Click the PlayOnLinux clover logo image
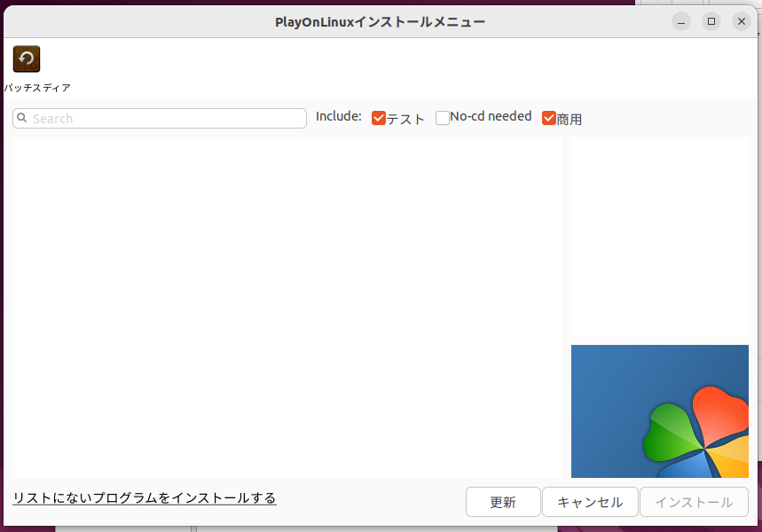 (x=659, y=411)
